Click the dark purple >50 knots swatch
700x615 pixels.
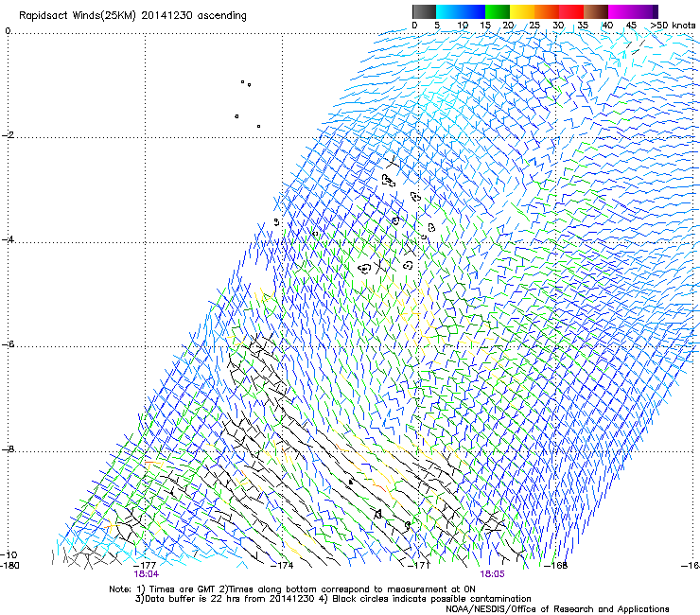coord(656,11)
